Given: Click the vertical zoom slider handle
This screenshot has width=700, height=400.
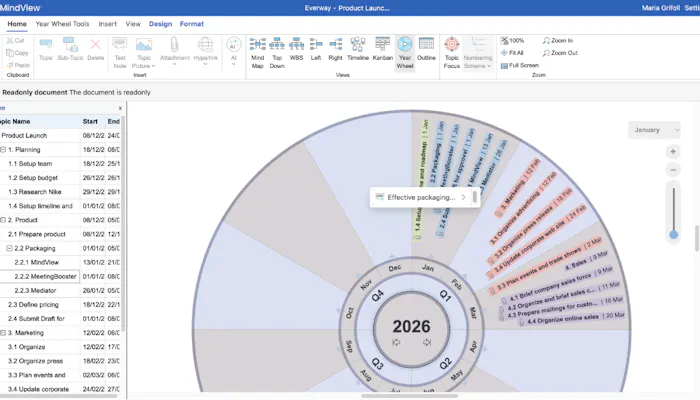Looking at the screenshot, I should (x=673, y=234).
